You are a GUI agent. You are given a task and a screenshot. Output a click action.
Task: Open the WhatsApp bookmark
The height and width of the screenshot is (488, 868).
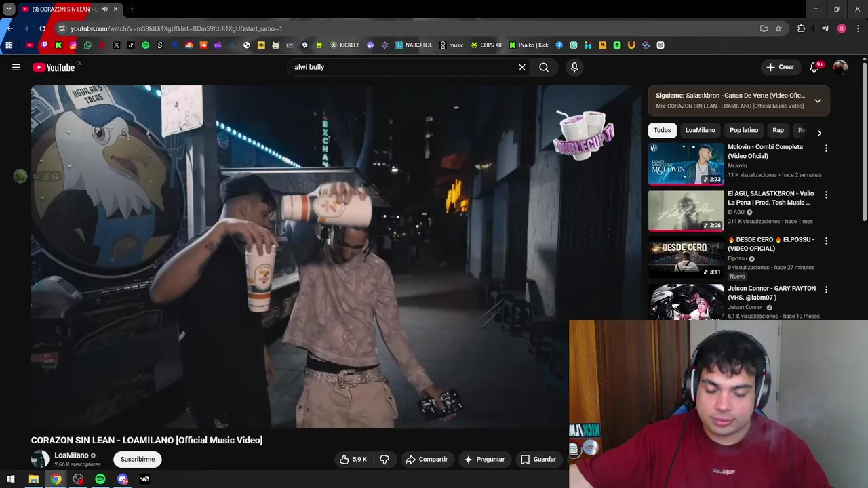87,45
